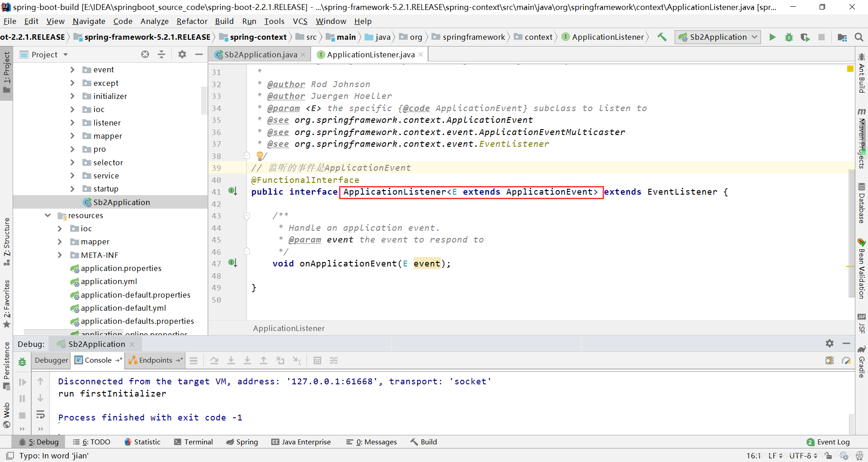Toggle the Gradle side panel
The height and width of the screenshot is (462, 868).
pyautogui.click(x=862, y=362)
